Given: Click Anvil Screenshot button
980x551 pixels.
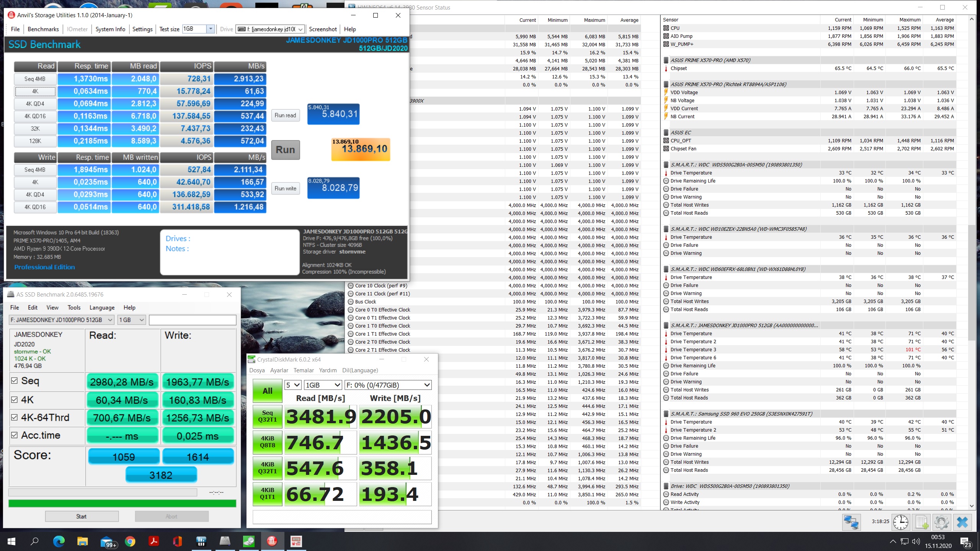Looking at the screenshot, I should click(x=323, y=29).
